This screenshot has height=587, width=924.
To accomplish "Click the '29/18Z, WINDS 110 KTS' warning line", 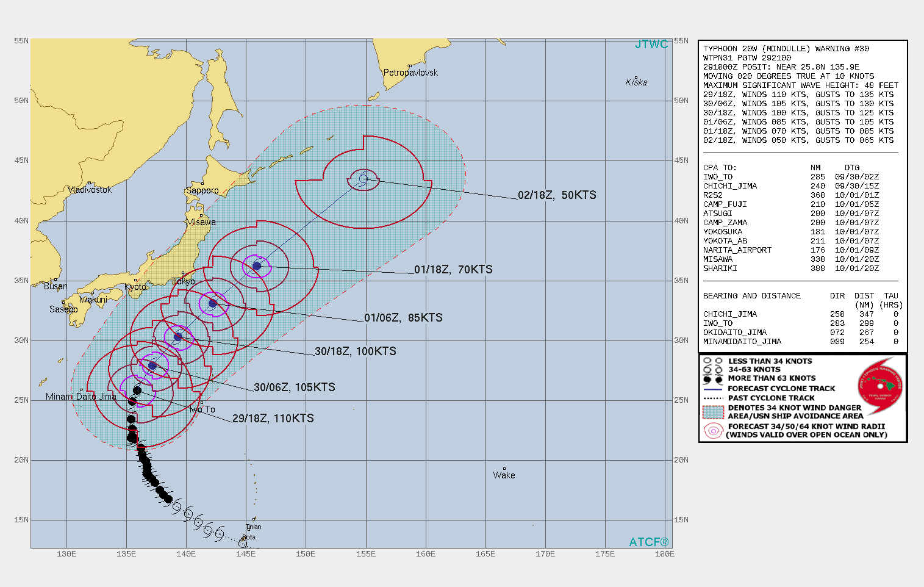I will point(798,95).
